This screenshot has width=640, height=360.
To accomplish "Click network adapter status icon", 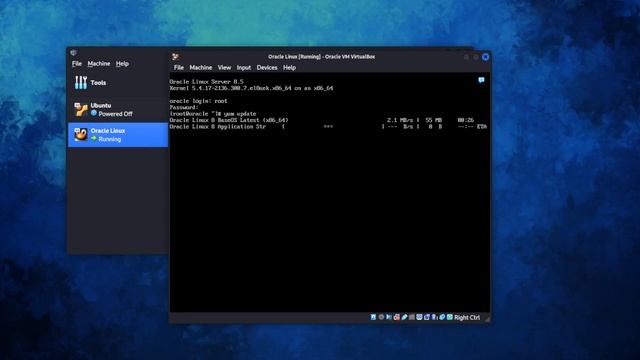I will pos(396,317).
